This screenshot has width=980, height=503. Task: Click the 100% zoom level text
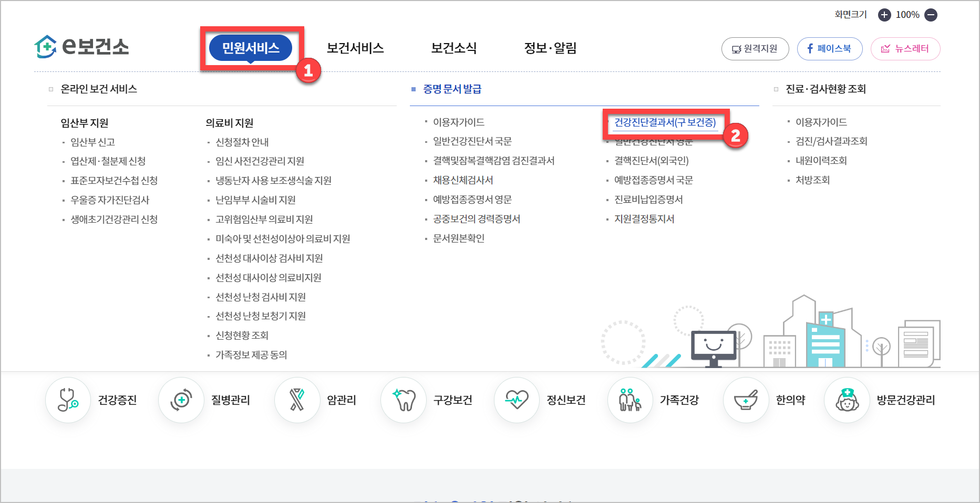[x=907, y=15]
